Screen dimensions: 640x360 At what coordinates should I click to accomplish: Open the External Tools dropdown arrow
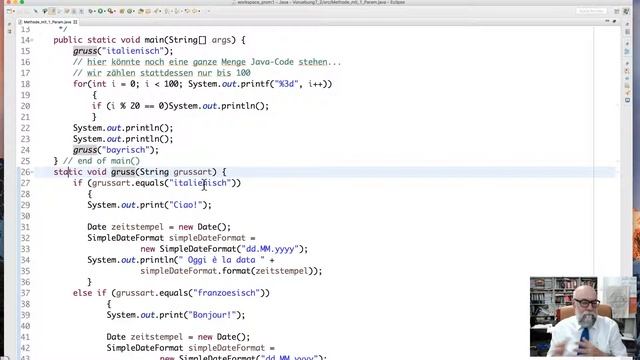pos(115,11)
